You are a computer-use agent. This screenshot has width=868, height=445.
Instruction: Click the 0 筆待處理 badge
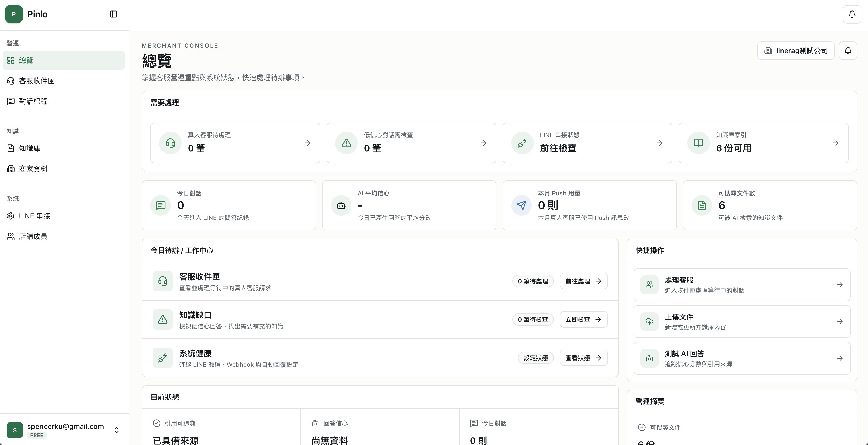tap(533, 281)
